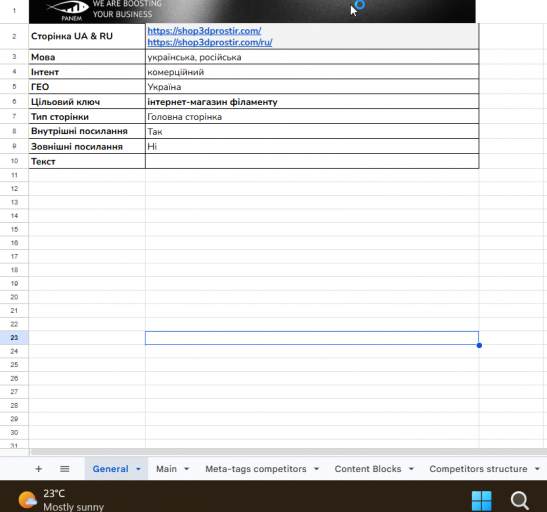Open Meta-tags competitors tab dropdown arrow
547x512 pixels.
[316, 469]
